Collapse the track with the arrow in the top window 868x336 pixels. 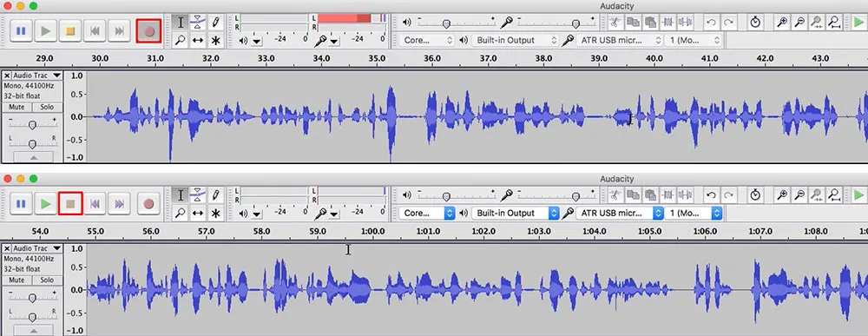[x=33, y=157]
